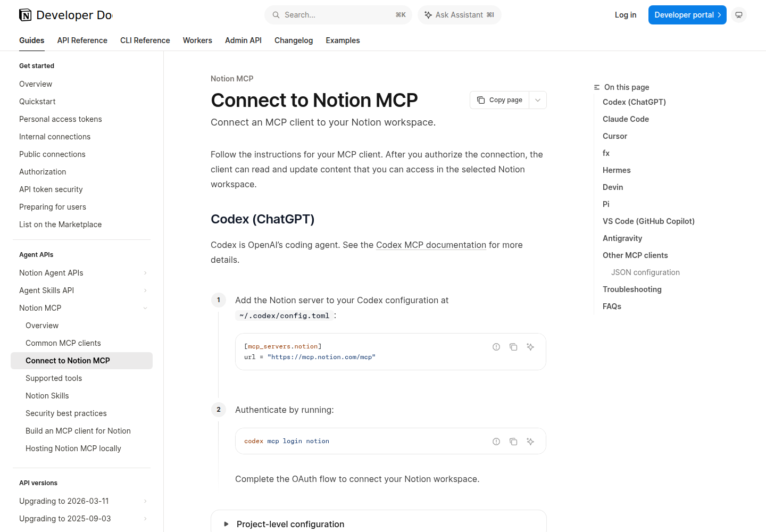Select the Admin API tab

(x=243, y=40)
